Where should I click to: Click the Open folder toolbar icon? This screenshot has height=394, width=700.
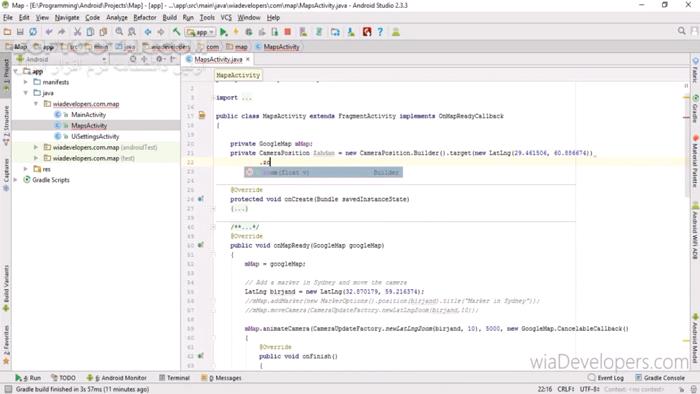pyautogui.click(x=7, y=32)
